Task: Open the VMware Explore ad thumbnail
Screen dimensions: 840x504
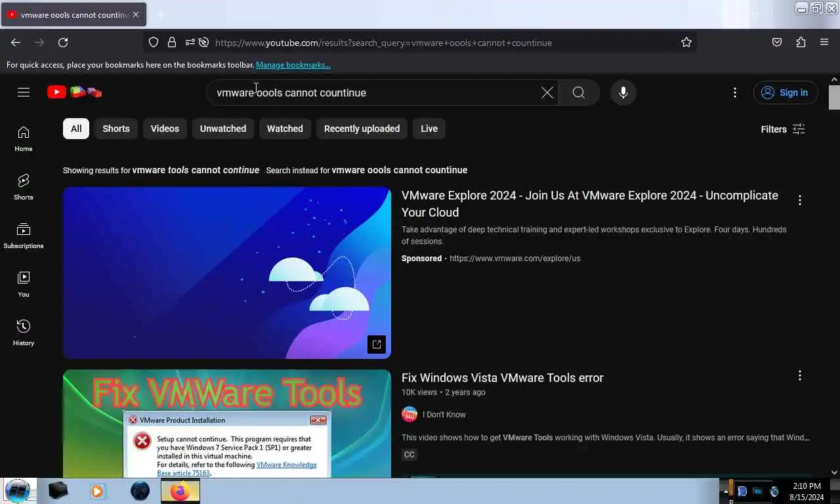Action: [227, 273]
